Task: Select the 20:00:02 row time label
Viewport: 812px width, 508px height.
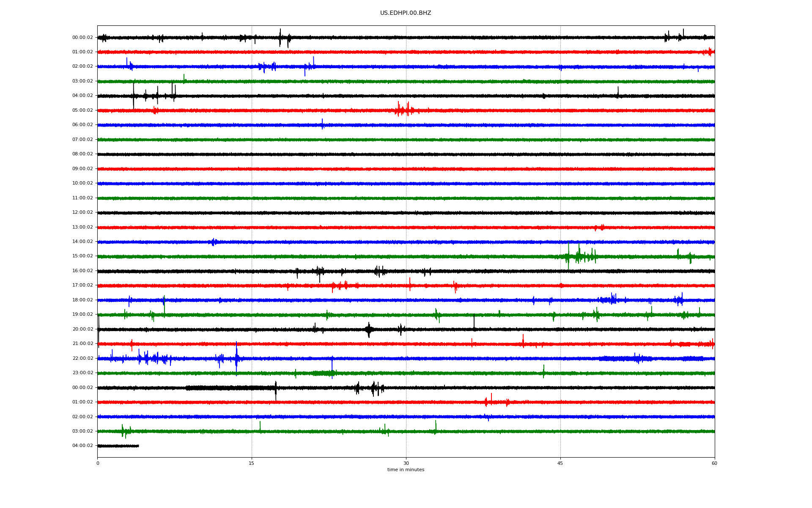Action: tap(82, 329)
